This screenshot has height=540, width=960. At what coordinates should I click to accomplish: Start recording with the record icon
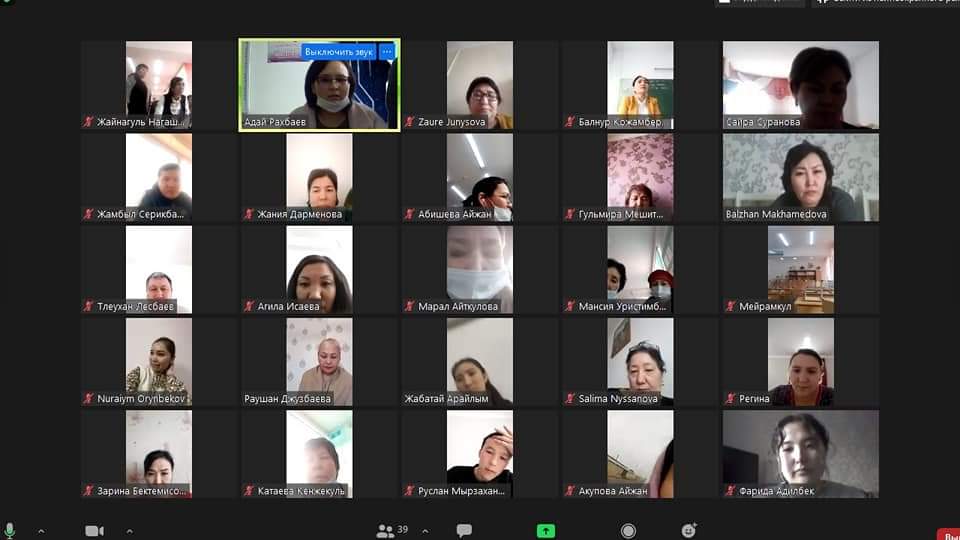(x=628, y=531)
